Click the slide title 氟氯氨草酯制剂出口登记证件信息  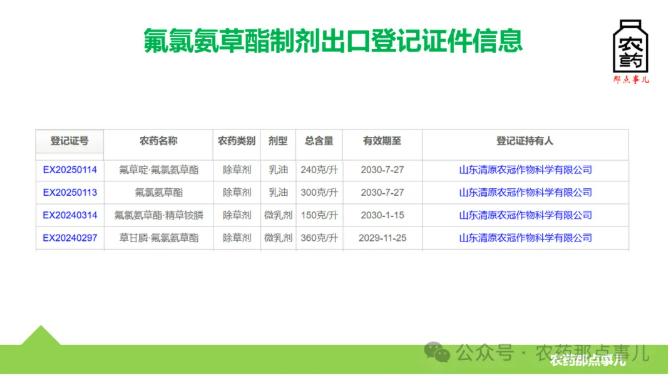point(333,41)
